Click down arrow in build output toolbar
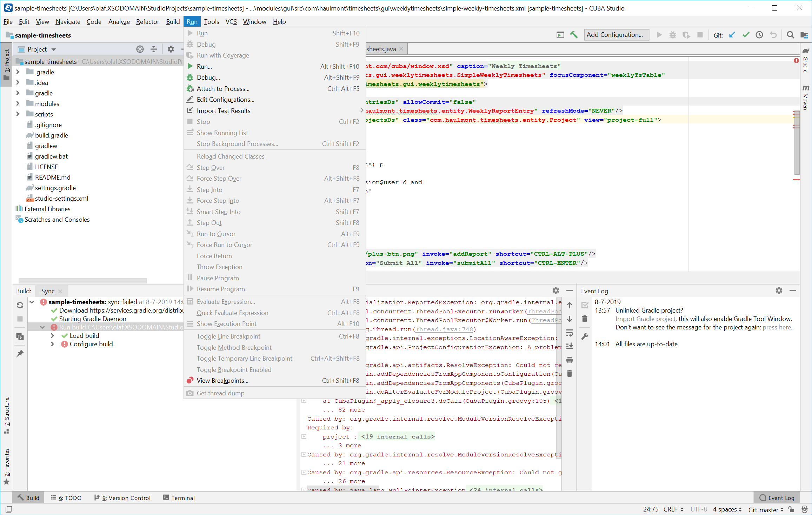 (x=570, y=319)
